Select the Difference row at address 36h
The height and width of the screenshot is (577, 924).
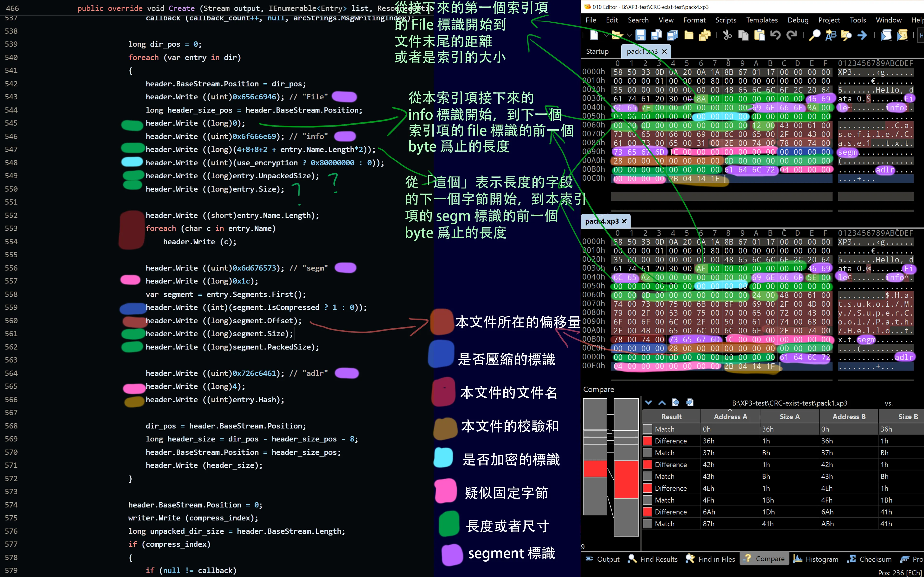pos(670,441)
